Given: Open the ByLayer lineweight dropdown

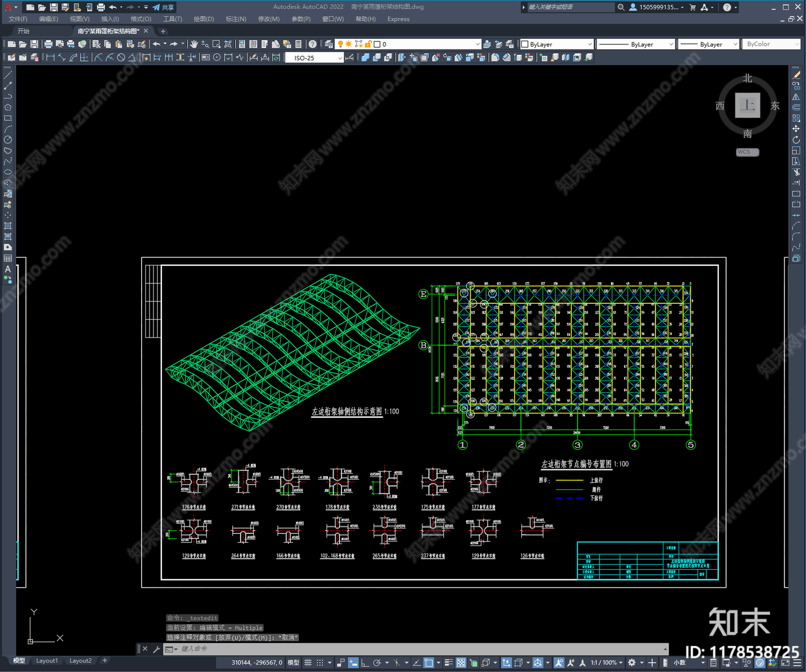Looking at the screenshot, I should [x=708, y=44].
